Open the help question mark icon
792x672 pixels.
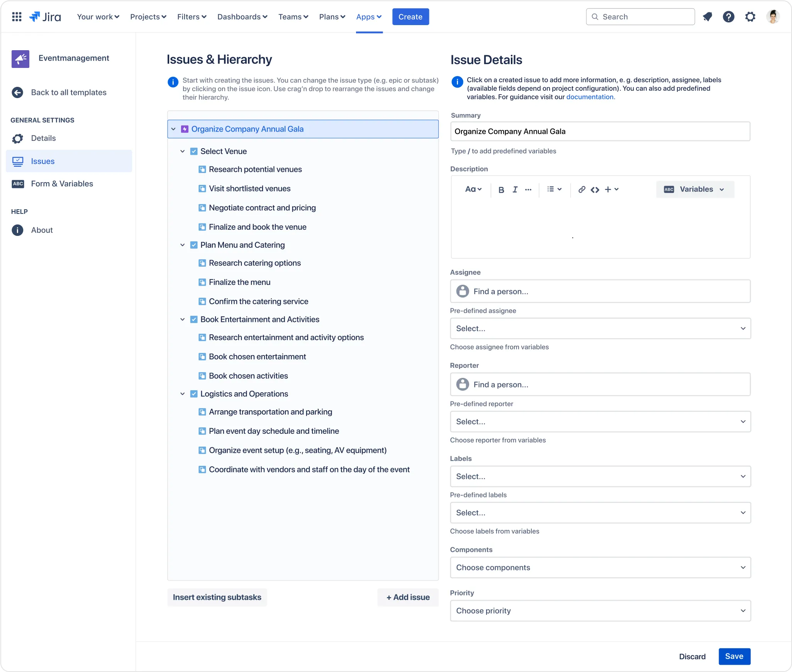(x=728, y=17)
